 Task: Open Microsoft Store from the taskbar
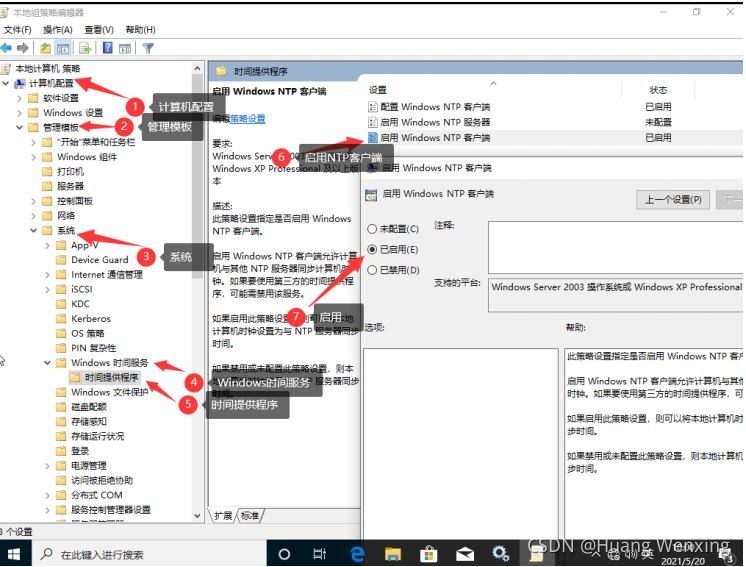tap(428, 554)
